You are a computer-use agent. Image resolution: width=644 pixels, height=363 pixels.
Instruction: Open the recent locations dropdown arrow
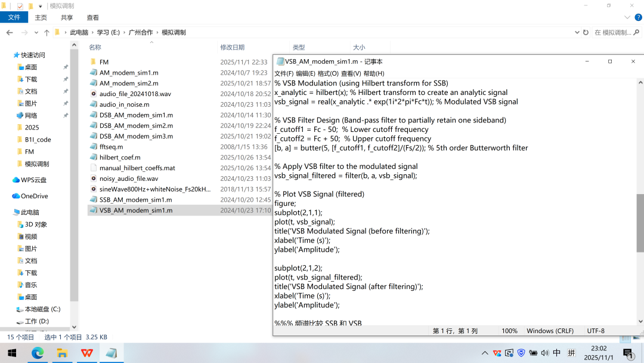pyautogui.click(x=36, y=32)
